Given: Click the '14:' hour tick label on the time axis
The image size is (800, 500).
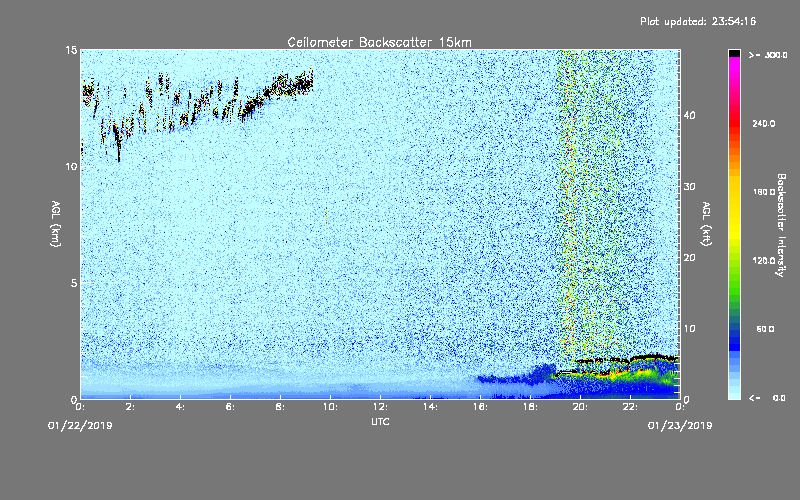Looking at the screenshot, I should pyautogui.click(x=430, y=407).
